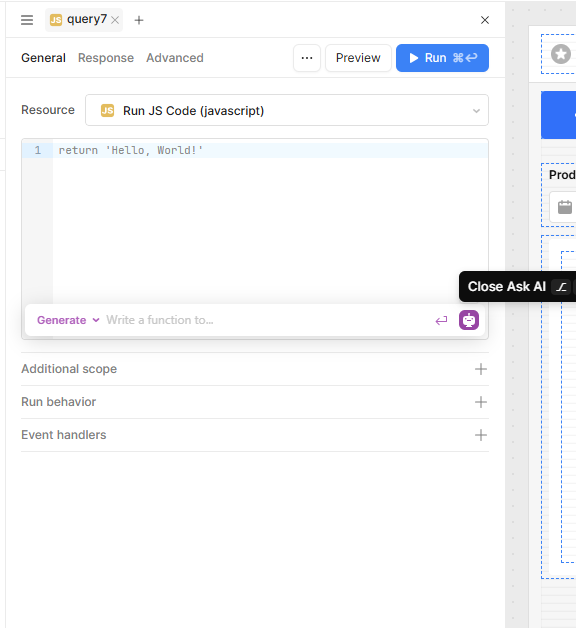Click the purple Ask AI robot icon
Screen dimensions: 576x628
469,320
